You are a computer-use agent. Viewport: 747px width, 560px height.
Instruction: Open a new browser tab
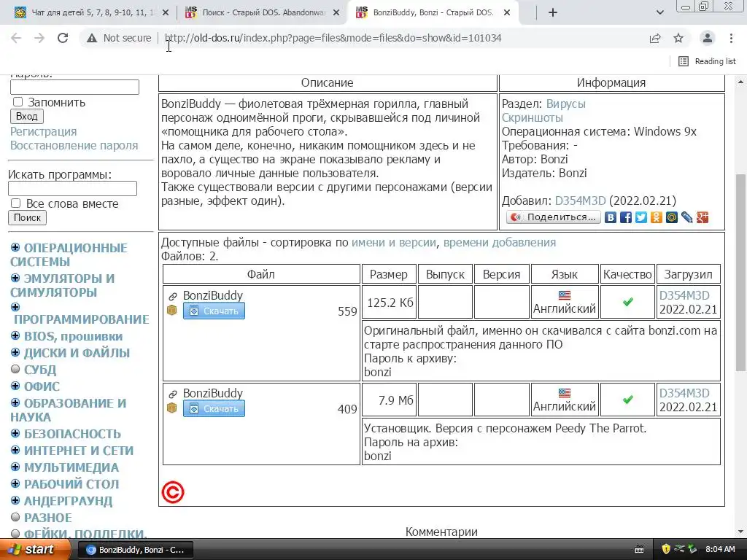[x=553, y=12]
